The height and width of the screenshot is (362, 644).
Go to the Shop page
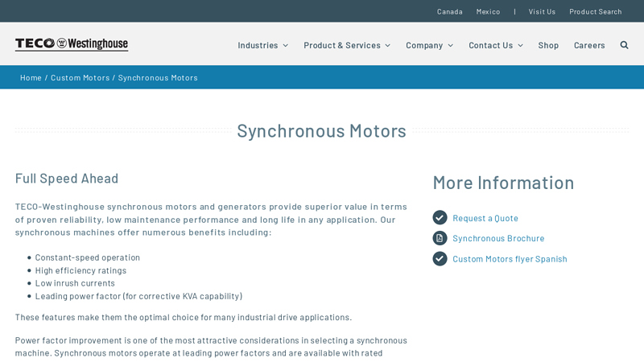pos(548,45)
